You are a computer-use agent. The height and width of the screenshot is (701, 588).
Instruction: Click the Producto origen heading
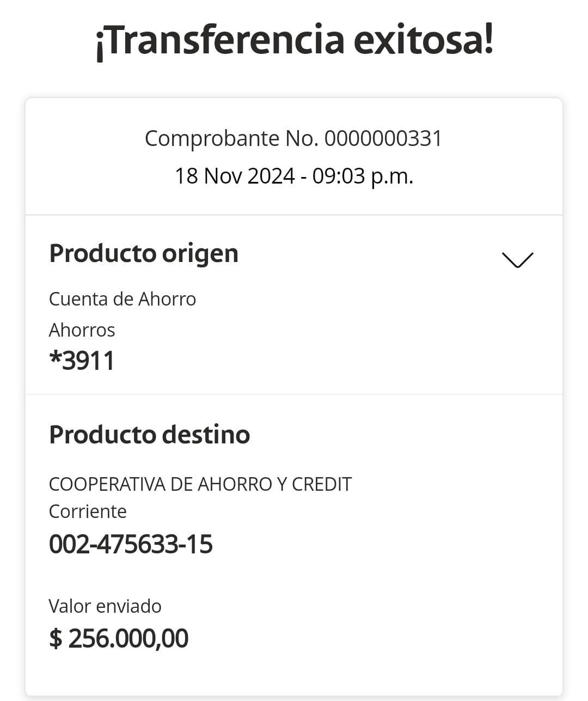click(144, 254)
